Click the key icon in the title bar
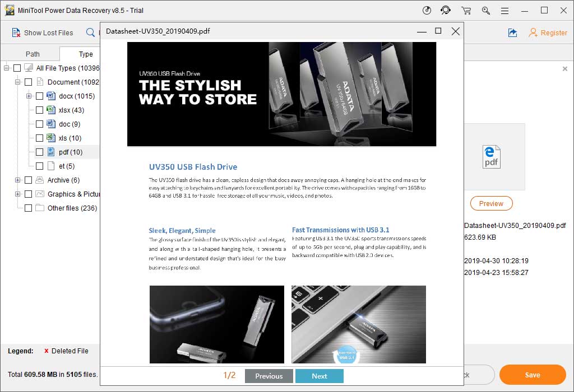Screen dimensions: 574x392 pyautogui.click(x=485, y=11)
